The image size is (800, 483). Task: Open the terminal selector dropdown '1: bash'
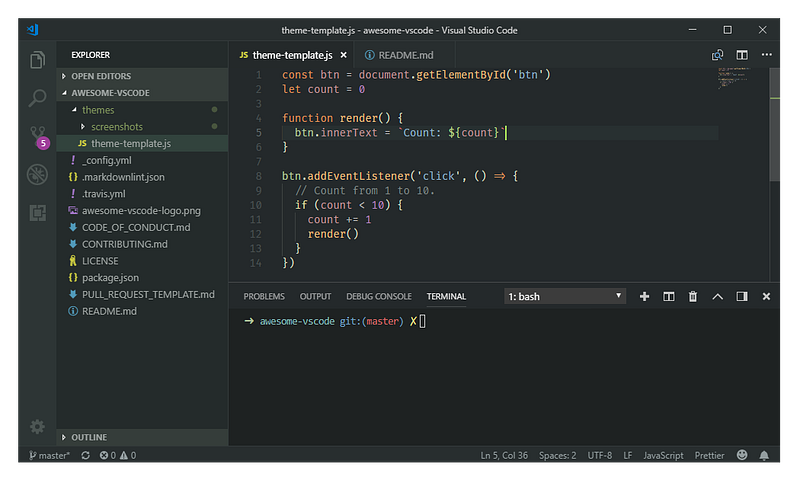(564, 296)
